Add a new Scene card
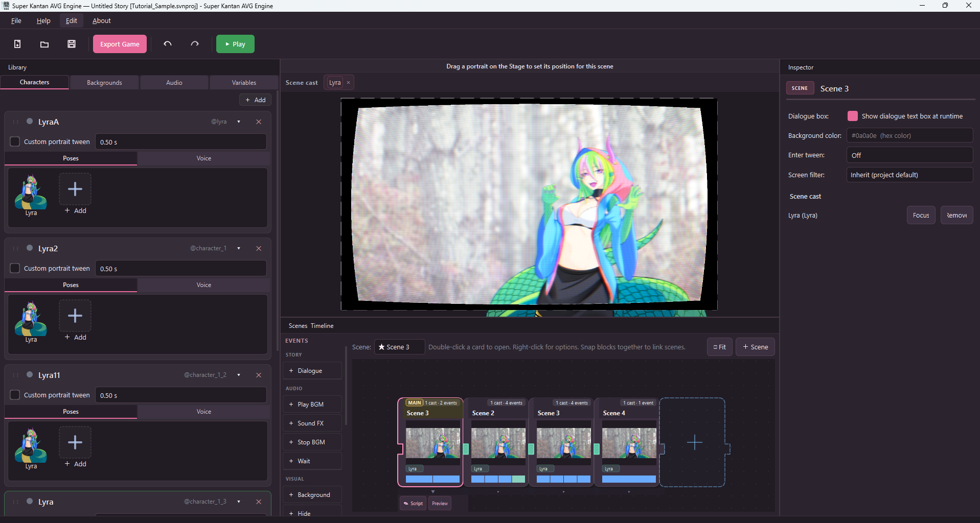The height and width of the screenshot is (523, 980). pos(756,347)
